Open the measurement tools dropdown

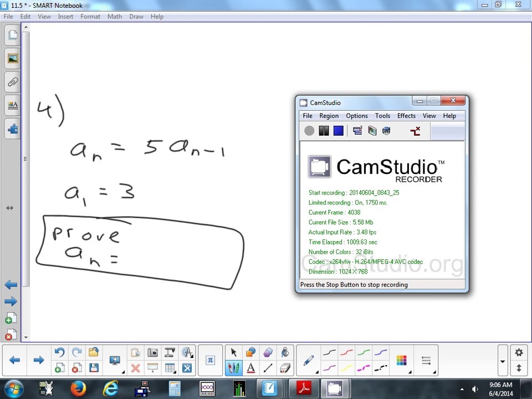pos(187,352)
